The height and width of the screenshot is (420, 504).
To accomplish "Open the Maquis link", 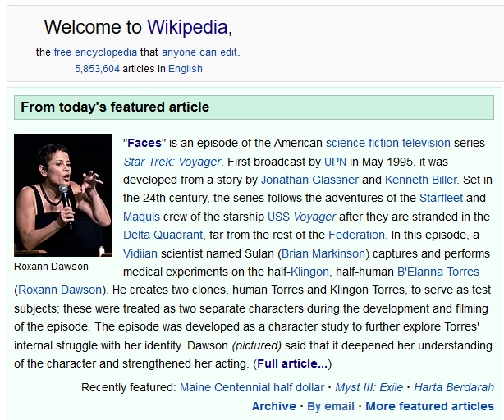I will (141, 217).
